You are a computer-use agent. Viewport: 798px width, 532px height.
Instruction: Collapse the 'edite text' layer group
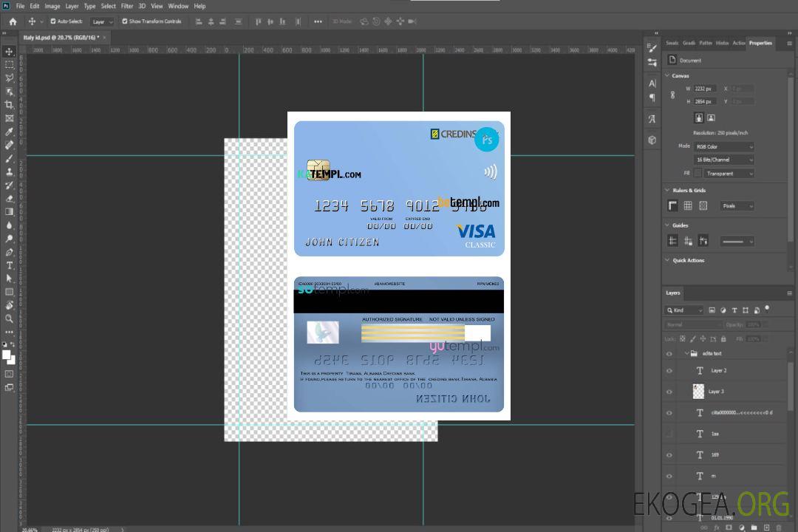point(686,353)
